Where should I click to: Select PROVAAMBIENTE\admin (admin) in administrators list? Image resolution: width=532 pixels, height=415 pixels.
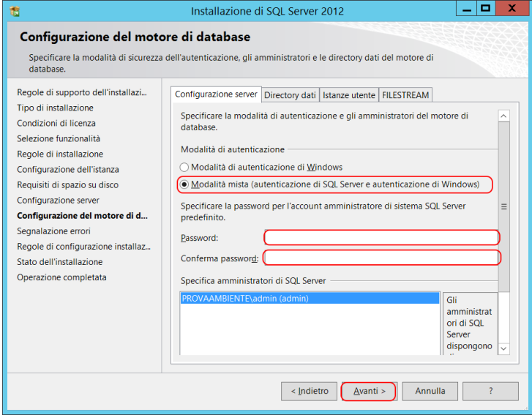pyautogui.click(x=310, y=299)
